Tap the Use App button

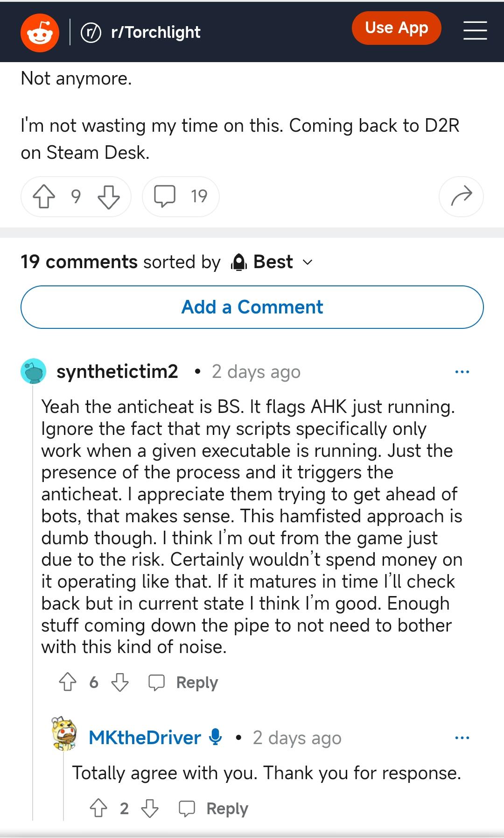(x=396, y=28)
